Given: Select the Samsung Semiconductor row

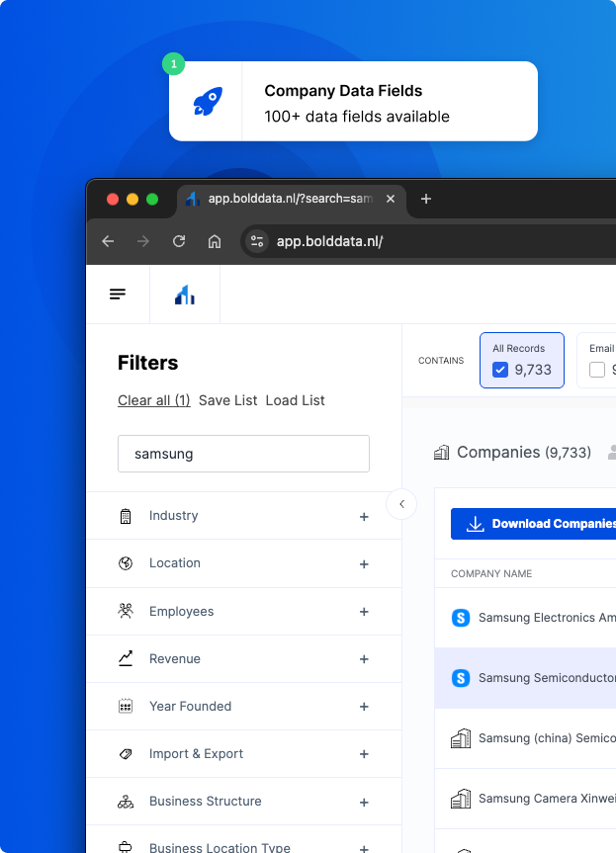Looking at the screenshot, I should pos(525,678).
